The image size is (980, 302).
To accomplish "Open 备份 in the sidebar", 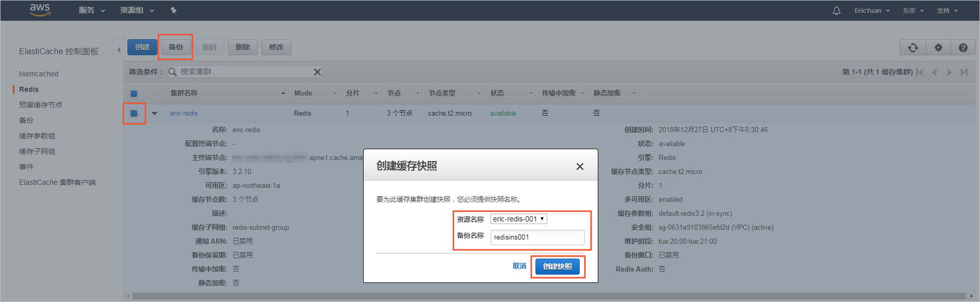I will (26, 120).
